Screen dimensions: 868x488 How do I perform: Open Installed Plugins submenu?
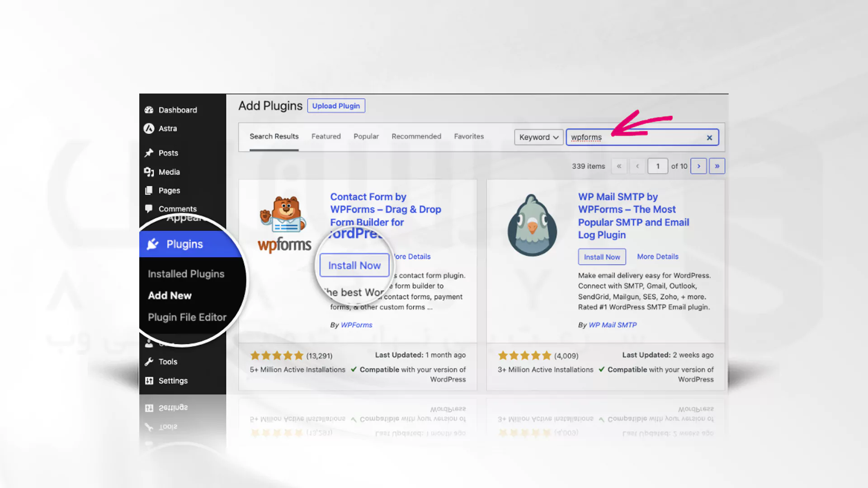click(x=186, y=274)
